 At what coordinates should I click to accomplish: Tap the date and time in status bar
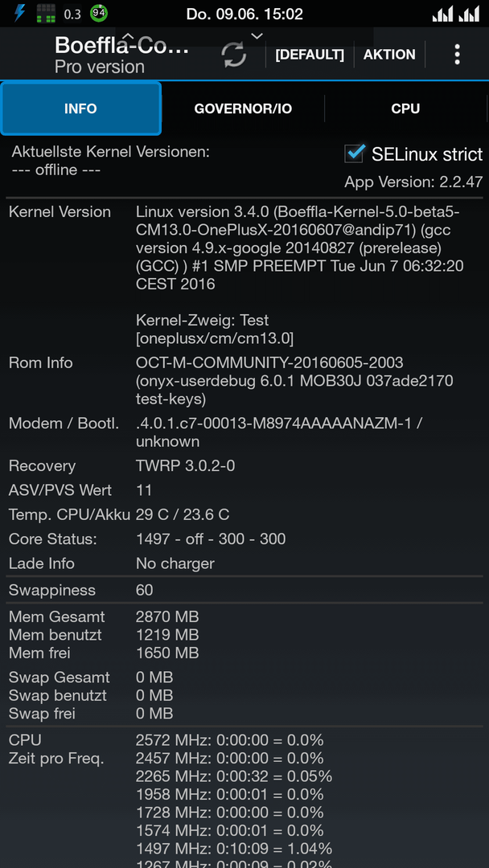pos(244,14)
